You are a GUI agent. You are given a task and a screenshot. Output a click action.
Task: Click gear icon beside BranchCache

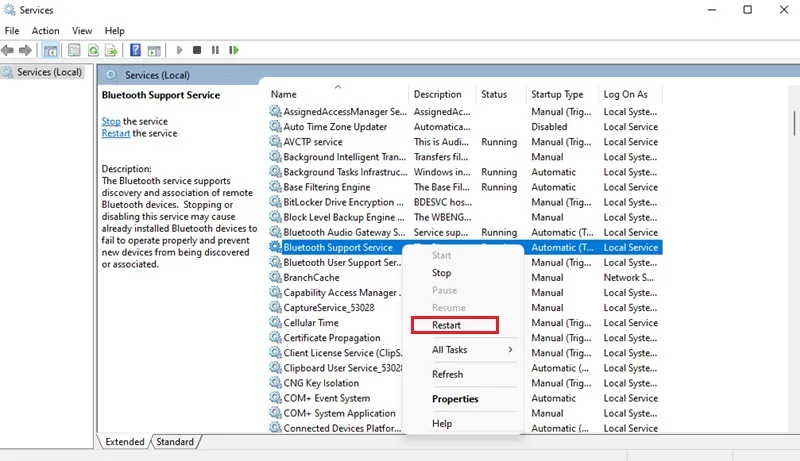click(276, 277)
